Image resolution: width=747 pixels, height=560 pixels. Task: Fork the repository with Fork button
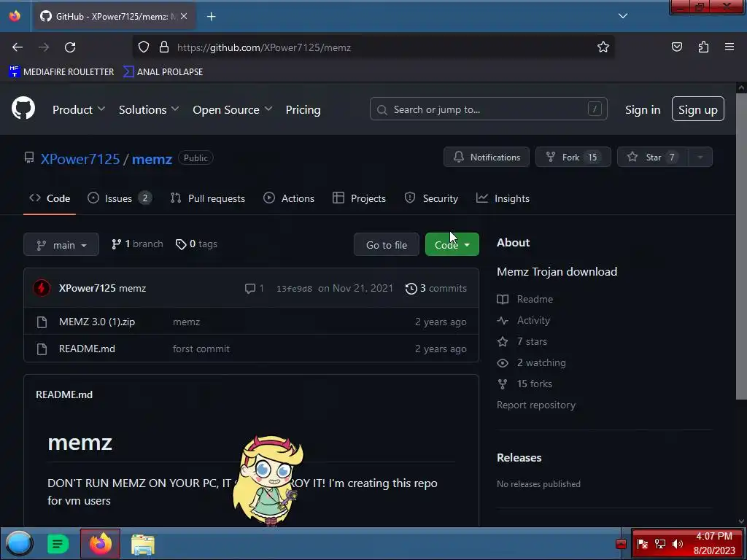[x=573, y=157]
